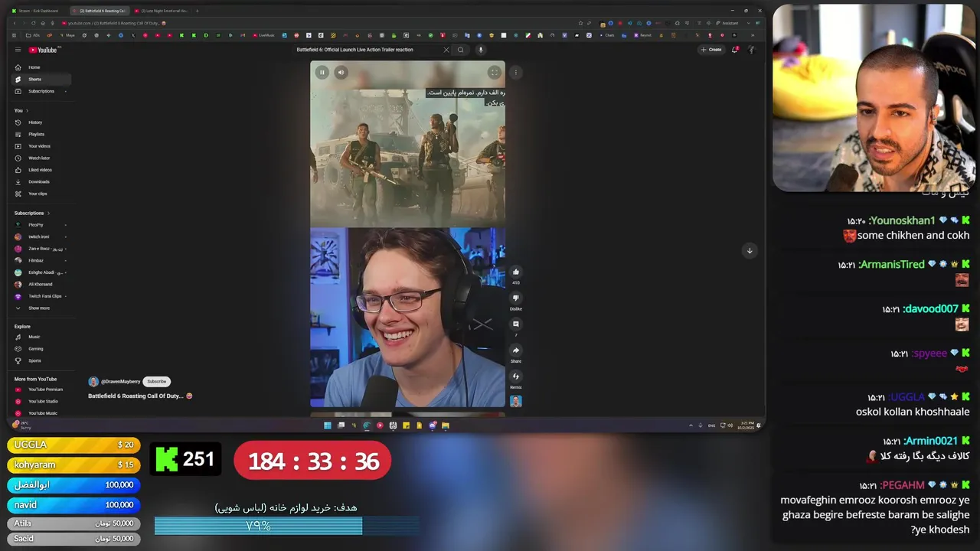The width and height of the screenshot is (980, 551).
Task: Like the Short with thumbs up
Action: (x=516, y=272)
